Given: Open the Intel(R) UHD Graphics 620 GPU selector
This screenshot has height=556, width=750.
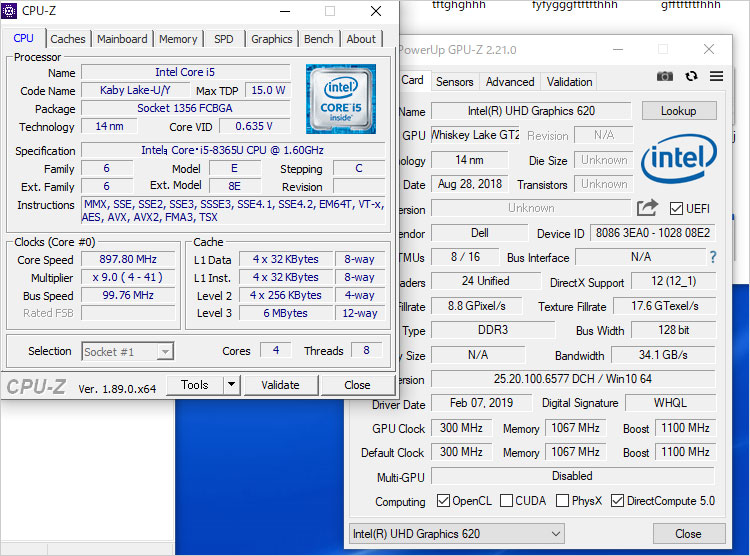Looking at the screenshot, I should [457, 534].
